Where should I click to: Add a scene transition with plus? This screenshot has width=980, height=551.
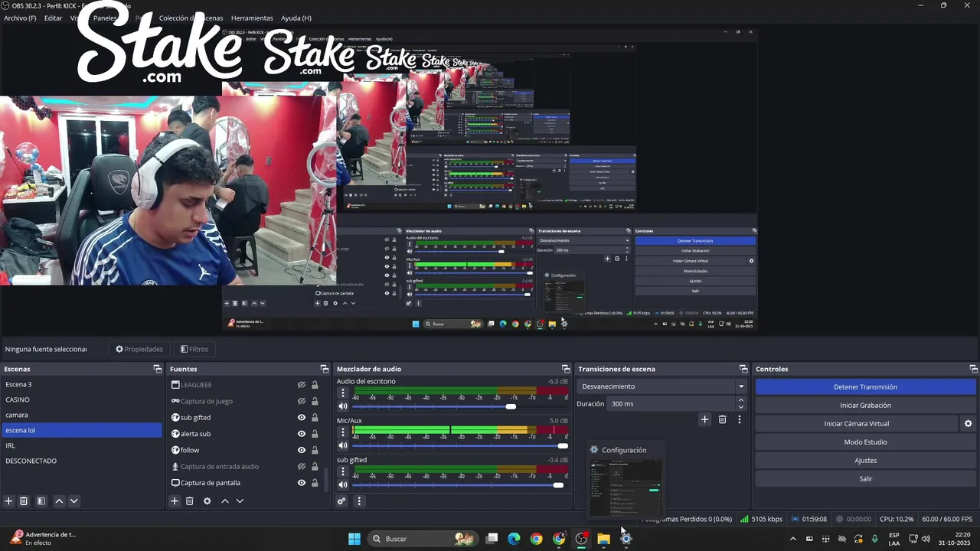[x=705, y=419]
